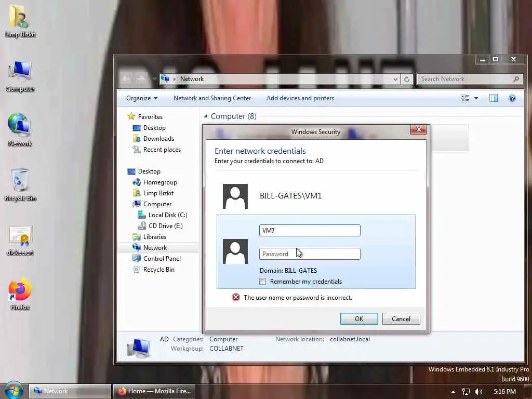
Task: Select Libraries in the navigation pane
Action: pyautogui.click(x=154, y=236)
